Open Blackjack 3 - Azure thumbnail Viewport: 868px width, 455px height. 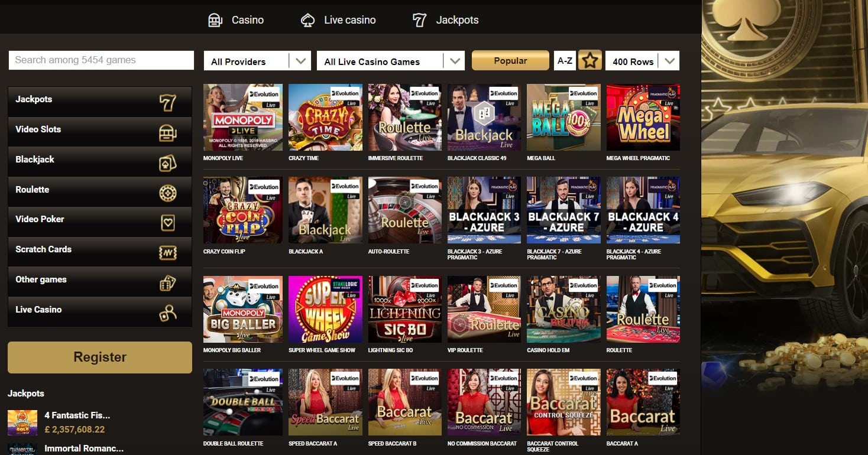coord(484,210)
